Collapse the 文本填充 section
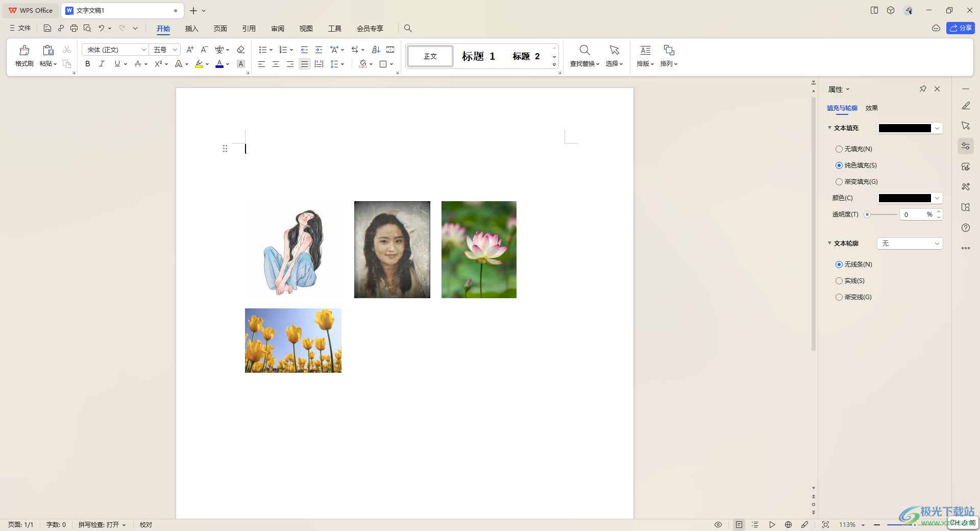 830,128
